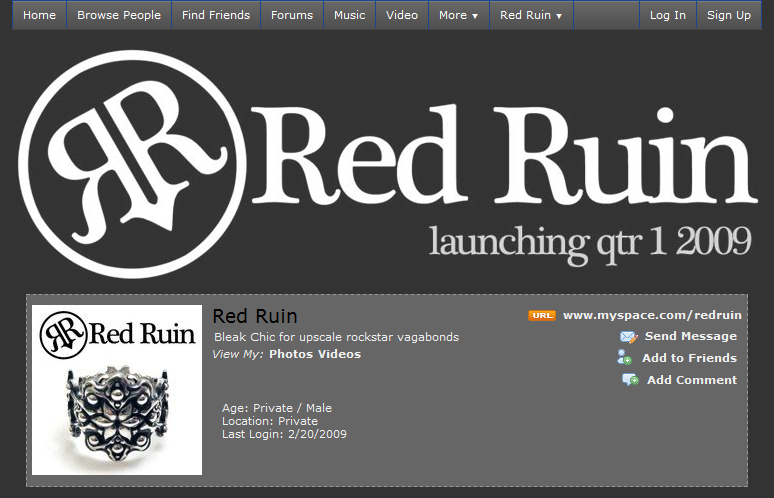Click the 'Age: Private / Male' text
This screenshot has height=498, width=774.
277,408
